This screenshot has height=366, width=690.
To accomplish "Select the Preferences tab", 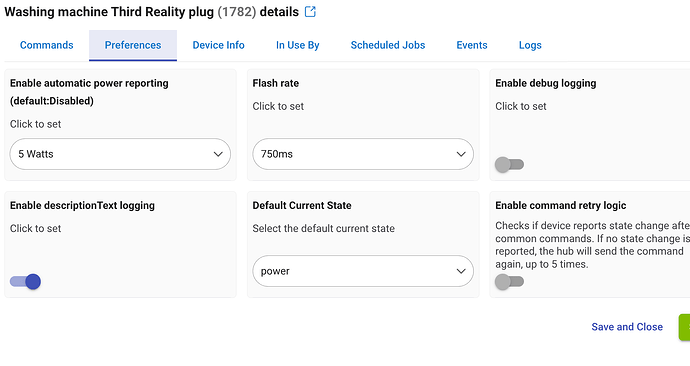I will click(133, 45).
